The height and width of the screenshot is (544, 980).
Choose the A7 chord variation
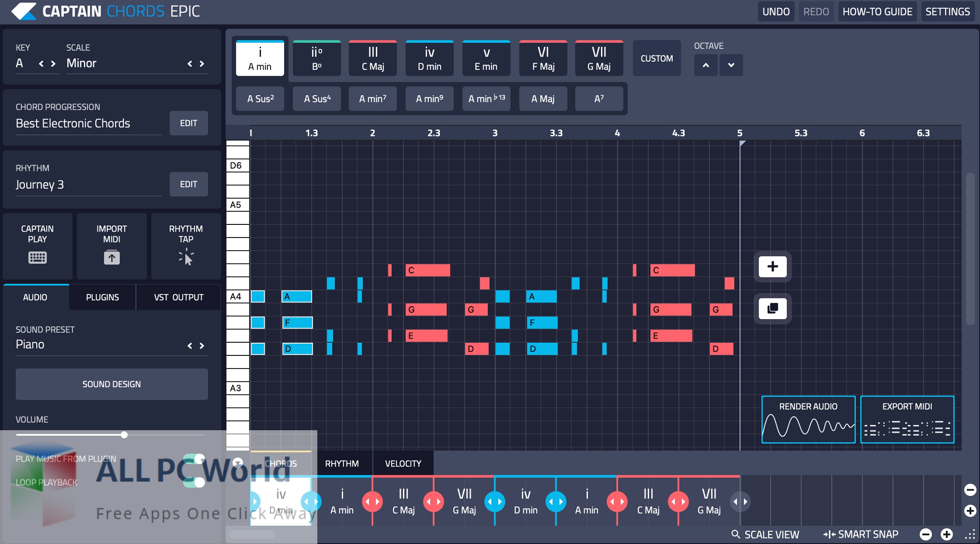pos(599,98)
